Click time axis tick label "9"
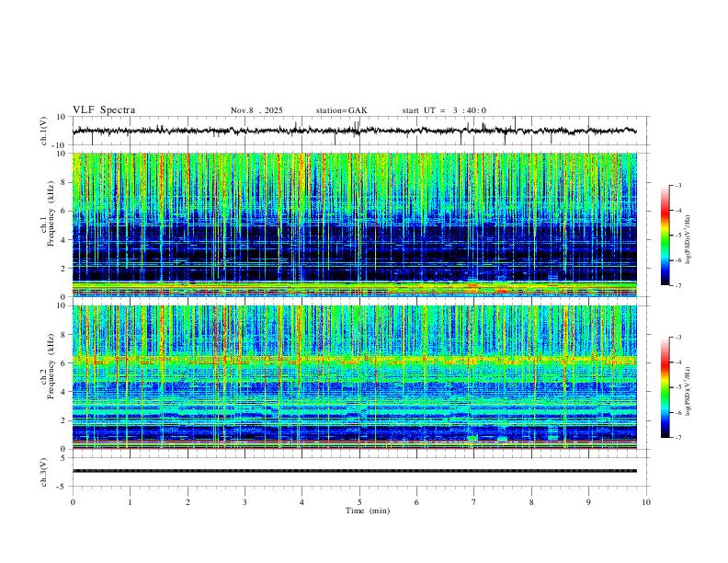 (x=588, y=502)
